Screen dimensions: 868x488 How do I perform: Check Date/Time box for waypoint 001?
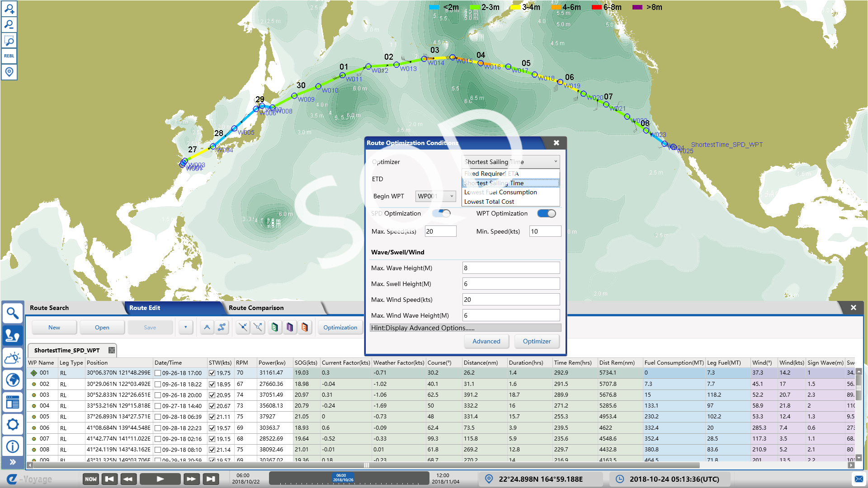(x=158, y=373)
